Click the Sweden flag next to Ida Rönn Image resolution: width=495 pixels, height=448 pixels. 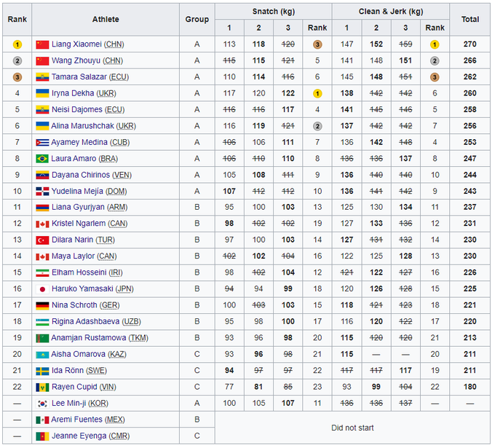tap(42, 371)
